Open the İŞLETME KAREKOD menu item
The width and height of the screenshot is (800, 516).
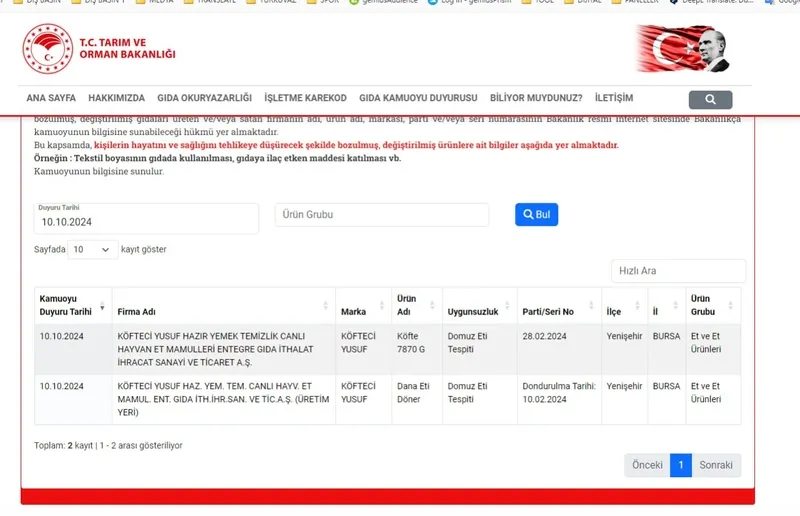[x=305, y=98]
